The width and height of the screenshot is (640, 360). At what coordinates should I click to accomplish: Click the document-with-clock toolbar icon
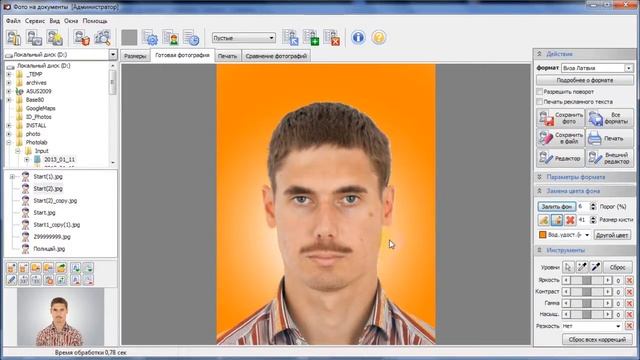click(191, 38)
